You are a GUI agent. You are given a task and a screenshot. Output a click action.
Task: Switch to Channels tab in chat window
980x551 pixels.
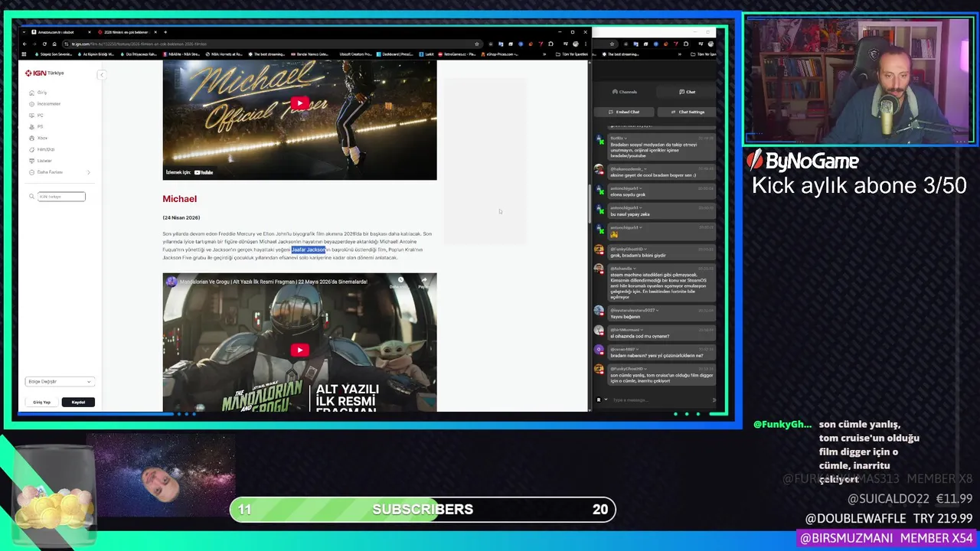coord(625,92)
